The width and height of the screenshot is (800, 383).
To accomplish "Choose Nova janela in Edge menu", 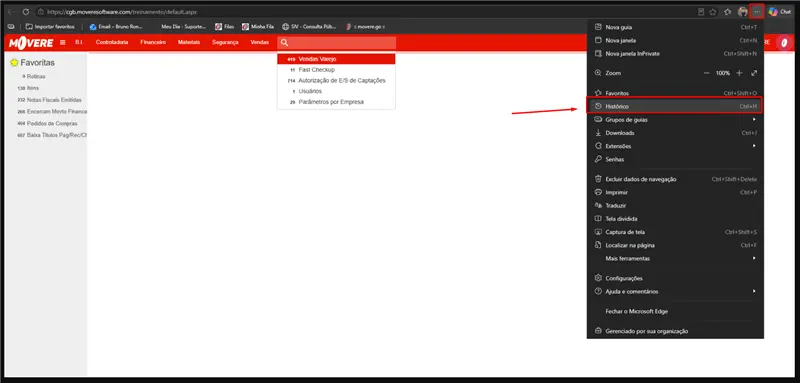I will tap(675, 40).
